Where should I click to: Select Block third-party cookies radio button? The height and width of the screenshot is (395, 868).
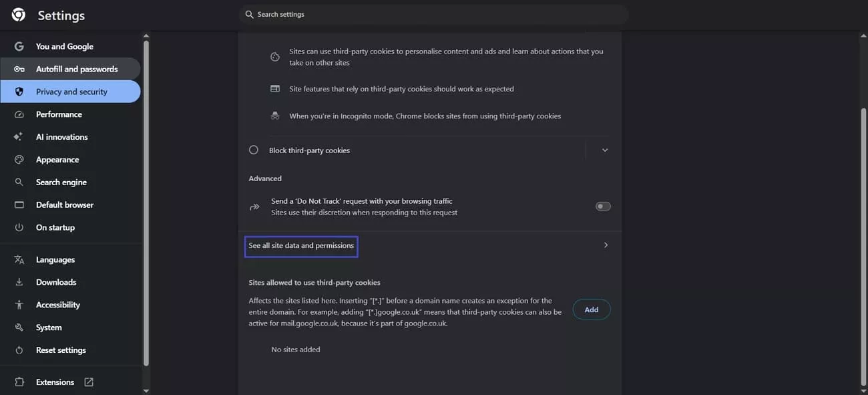click(x=254, y=150)
